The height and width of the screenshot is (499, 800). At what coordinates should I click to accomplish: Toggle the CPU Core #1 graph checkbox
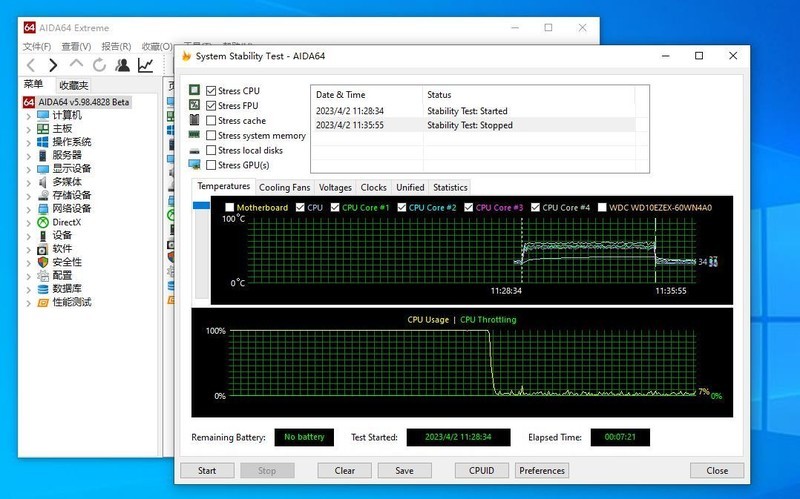click(335, 208)
